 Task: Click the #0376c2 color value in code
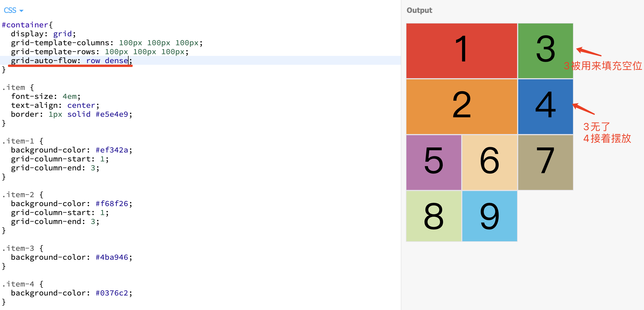click(112, 293)
